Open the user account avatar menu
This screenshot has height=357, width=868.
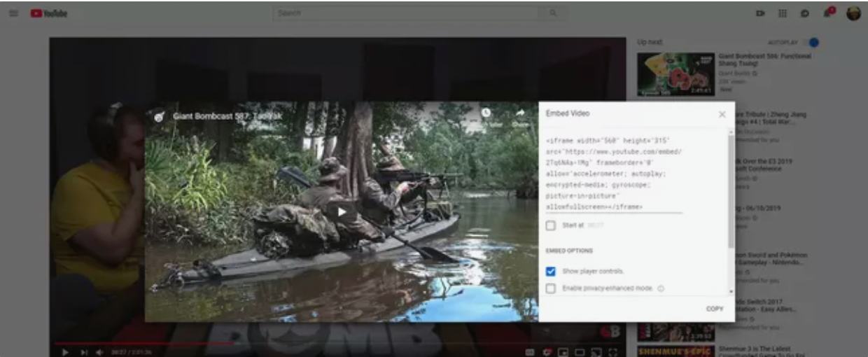pos(853,13)
